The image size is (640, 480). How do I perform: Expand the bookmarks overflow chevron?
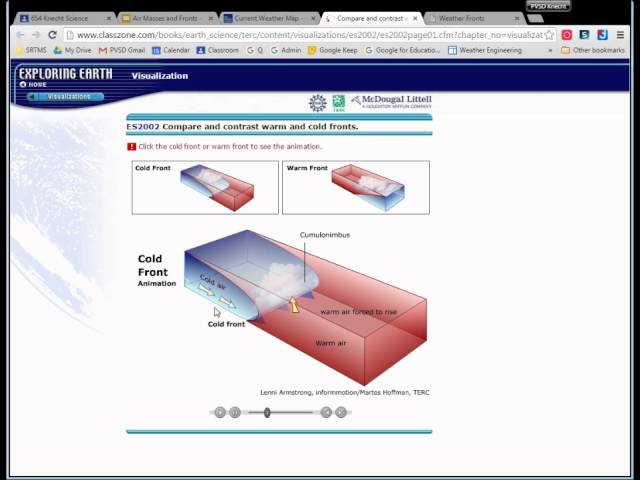pyautogui.click(x=550, y=51)
